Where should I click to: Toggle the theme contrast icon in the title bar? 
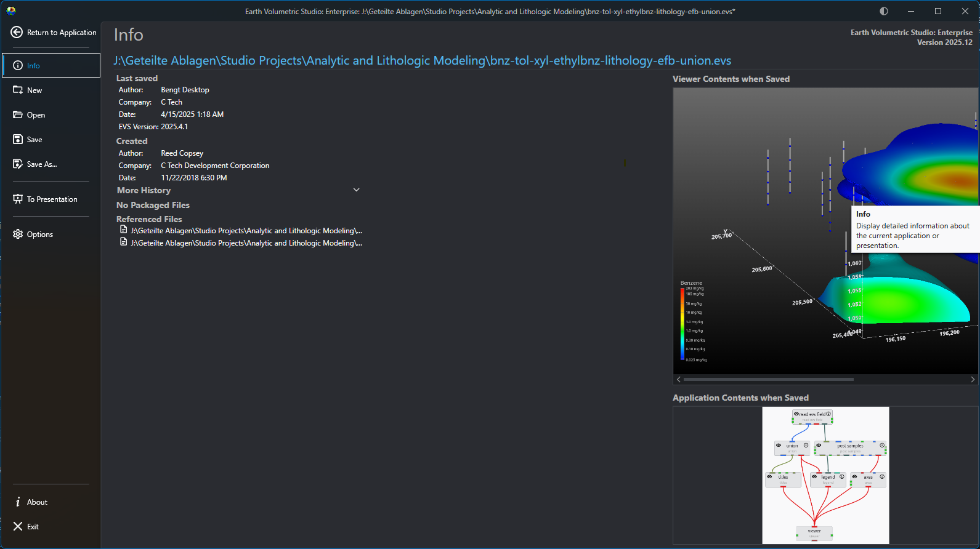click(x=884, y=11)
